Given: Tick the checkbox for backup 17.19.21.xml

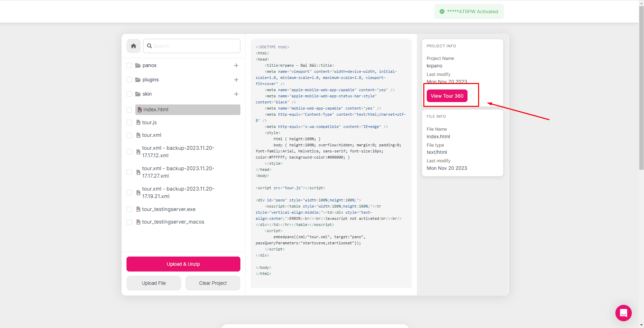Looking at the screenshot, I should click(129, 193).
